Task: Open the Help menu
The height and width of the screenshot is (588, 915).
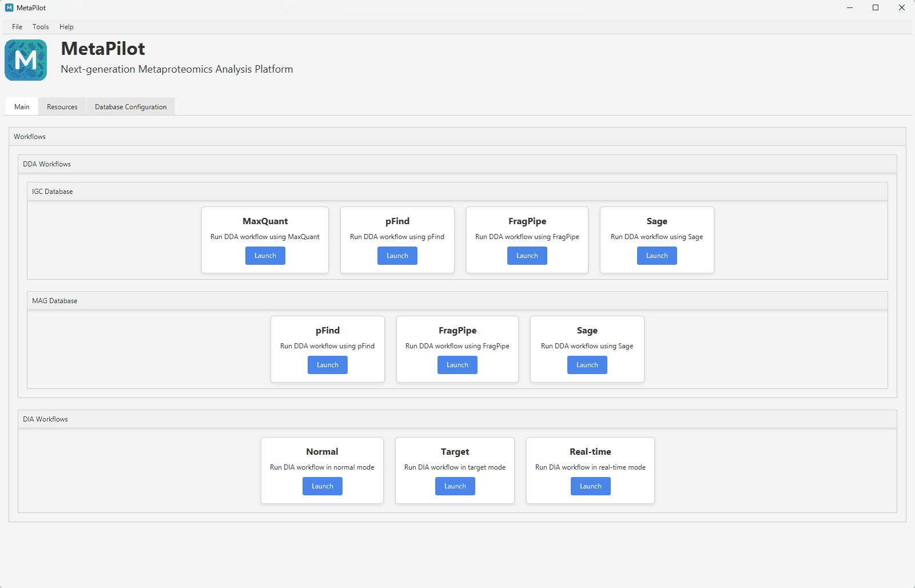Action: [x=66, y=27]
